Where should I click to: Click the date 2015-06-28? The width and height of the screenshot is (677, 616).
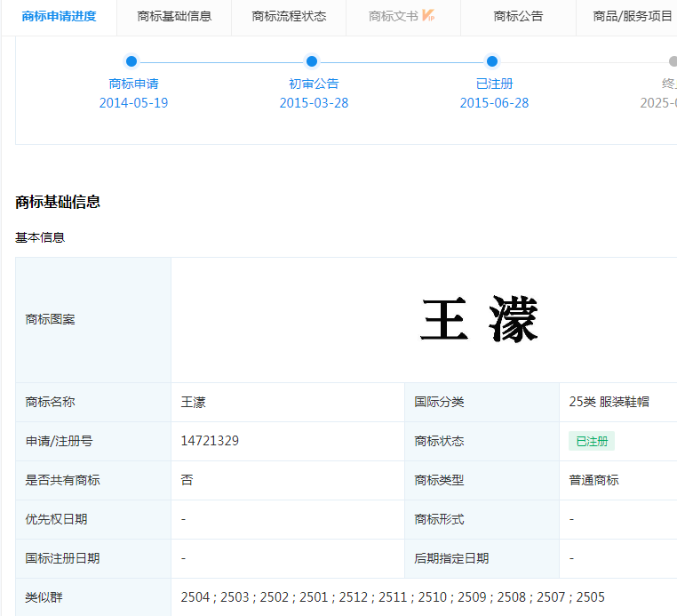494,103
